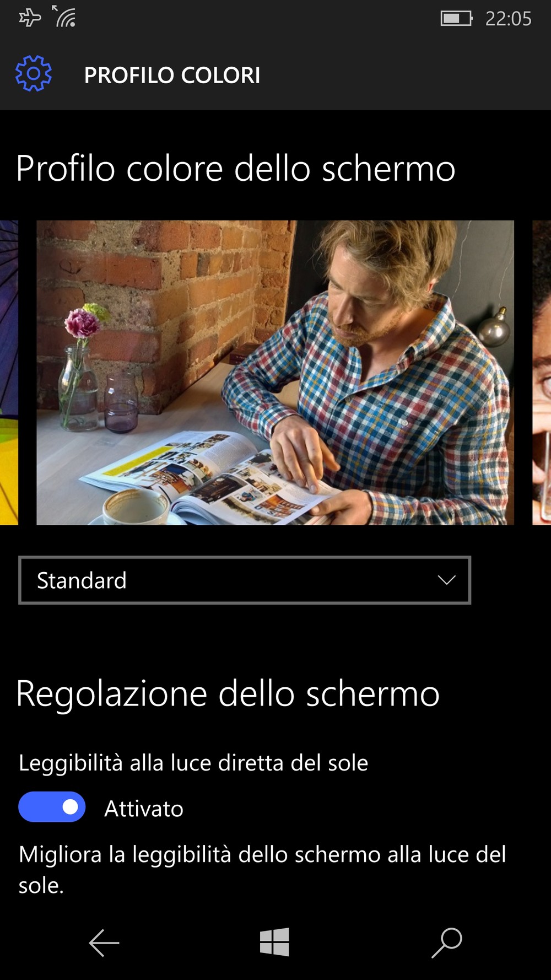Tap the PROFILO COLORI page title
Image resolution: width=551 pixels, height=980 pixels.
pos(172,75)
